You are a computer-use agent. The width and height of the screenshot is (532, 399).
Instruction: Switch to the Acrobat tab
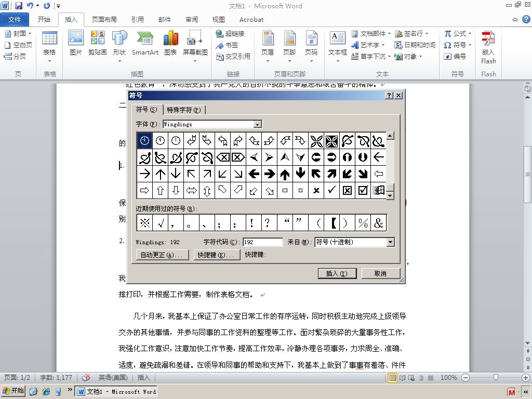(251, 20)
